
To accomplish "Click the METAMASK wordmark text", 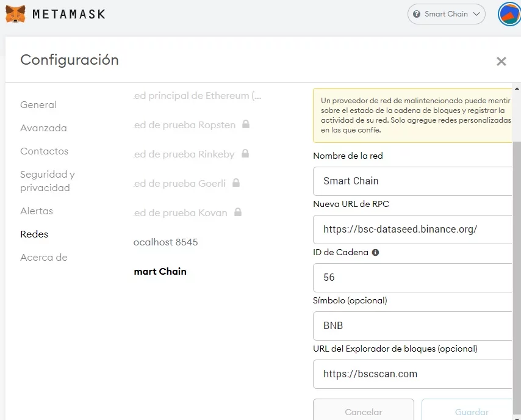I will point(69,14).
